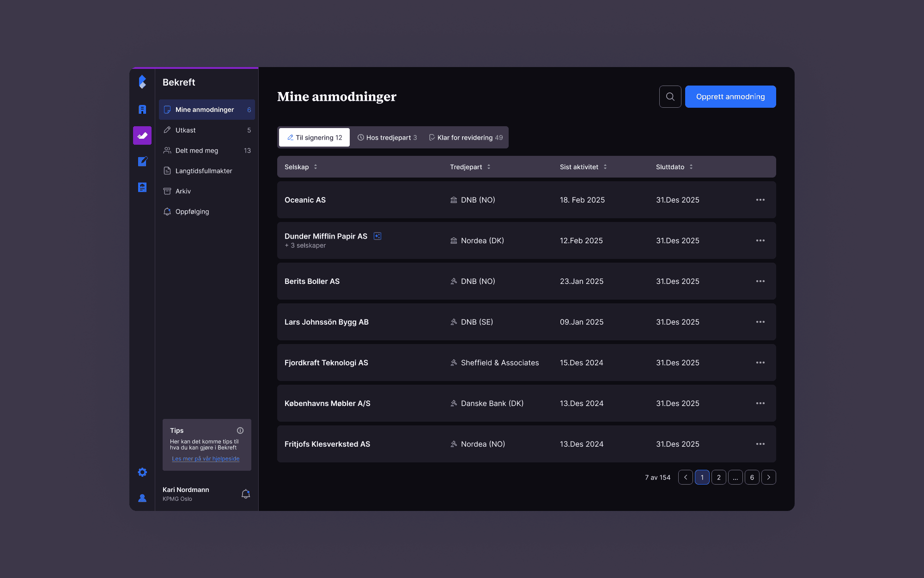
Task: Open the notification bell next to Kari Nordmann
Action: pos(246,494)
